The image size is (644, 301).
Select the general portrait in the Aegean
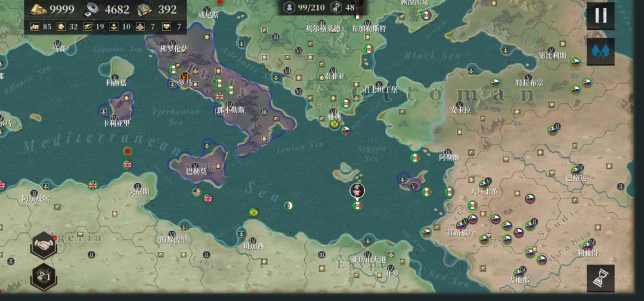coord(357,191)
